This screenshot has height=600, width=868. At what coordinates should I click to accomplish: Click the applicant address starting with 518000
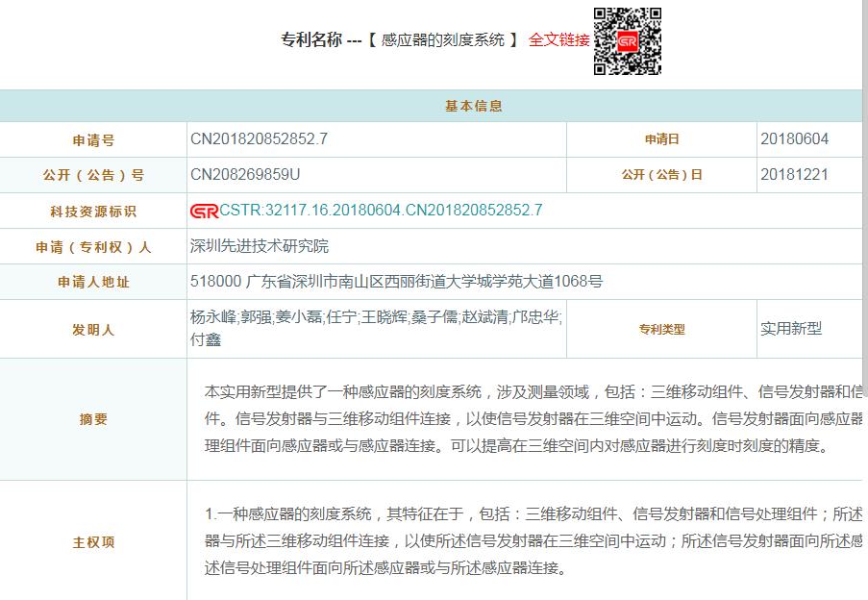pos(396,282)
